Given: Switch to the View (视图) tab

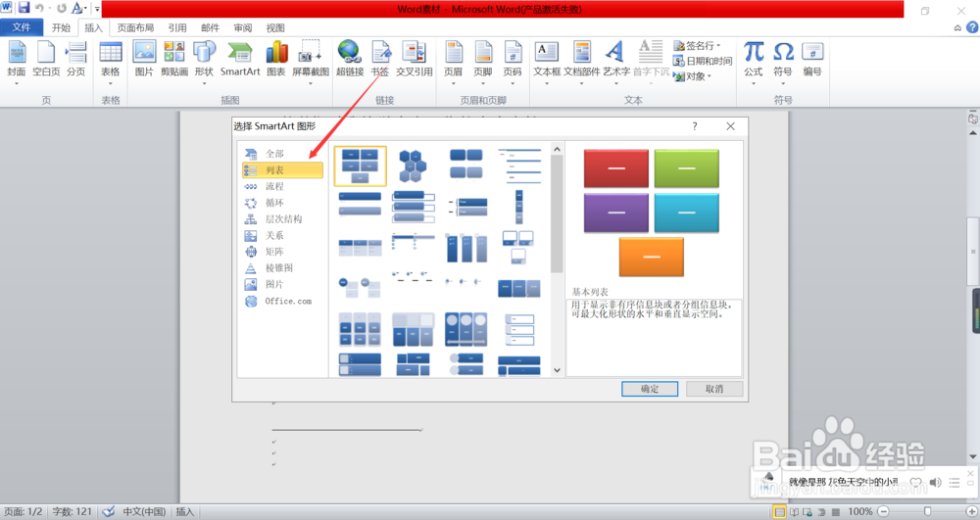Looking at the screenshot, I should [x=275, y=27].
